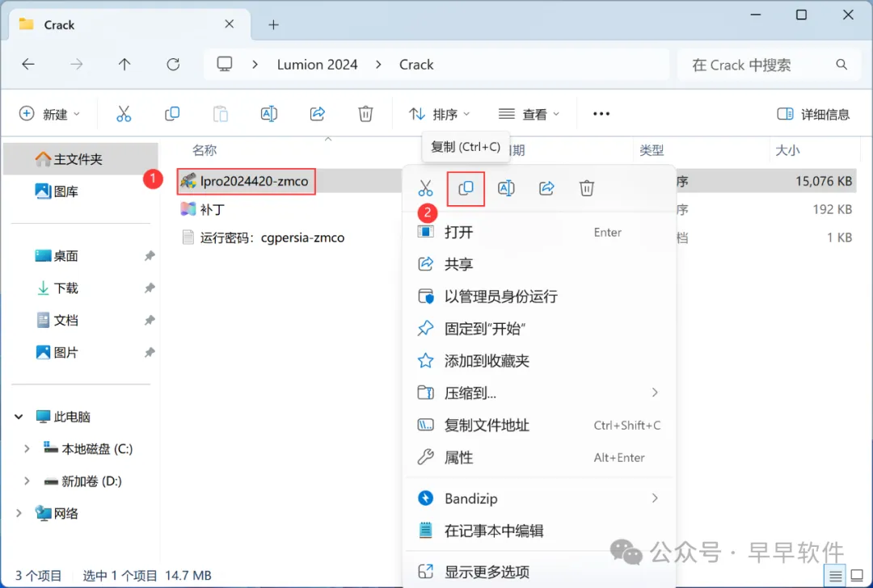
Task: Expand the 新加卷 (D:) node
Action: 27,481
